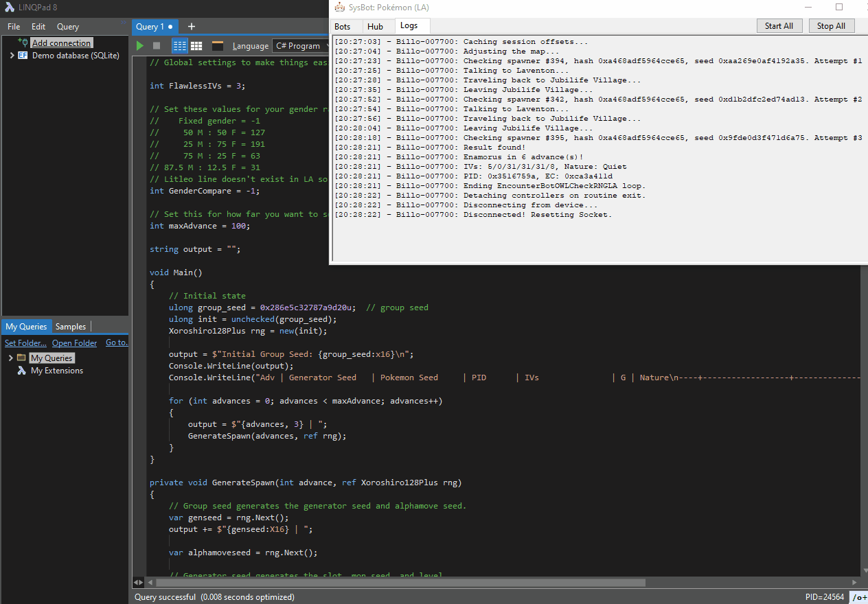Click the 'Disconnected! Resetting Socket.' log line
This screenshot has height=604, width=868.
pyautogui.click(x=473, y=214)
